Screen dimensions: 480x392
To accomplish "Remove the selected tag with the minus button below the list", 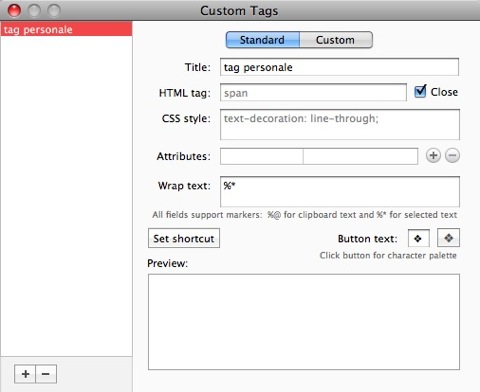I will tap(46, 374).
